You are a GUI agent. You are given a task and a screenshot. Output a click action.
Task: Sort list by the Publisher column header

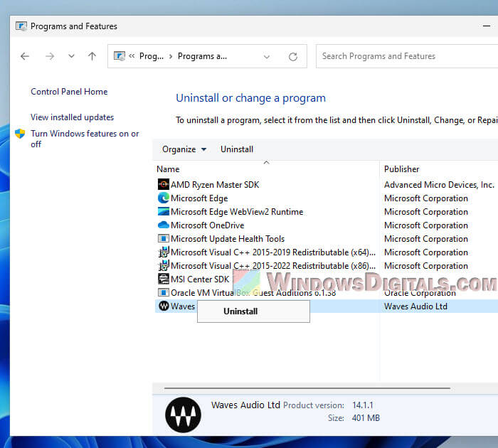point(401,169)
